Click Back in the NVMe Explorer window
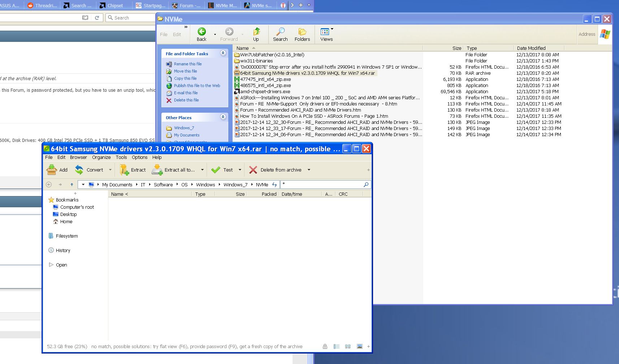Screen dimensions: 619x364 point(202,35)
